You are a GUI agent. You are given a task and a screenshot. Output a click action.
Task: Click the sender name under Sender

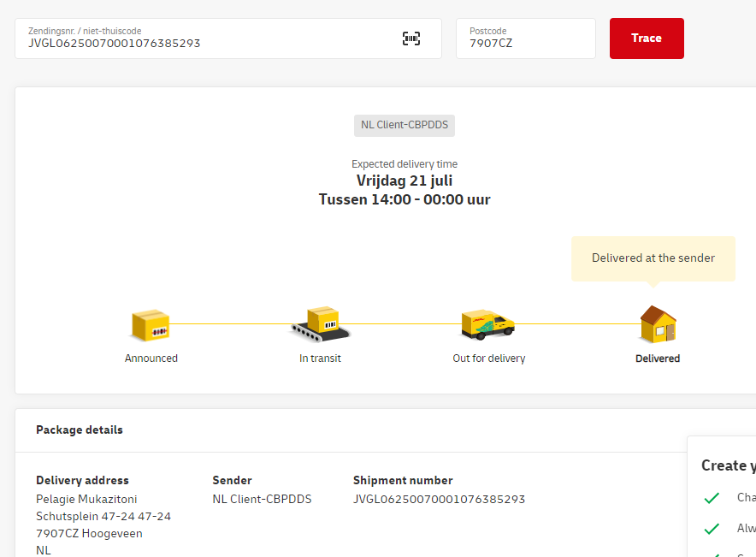tap(262, 499)
